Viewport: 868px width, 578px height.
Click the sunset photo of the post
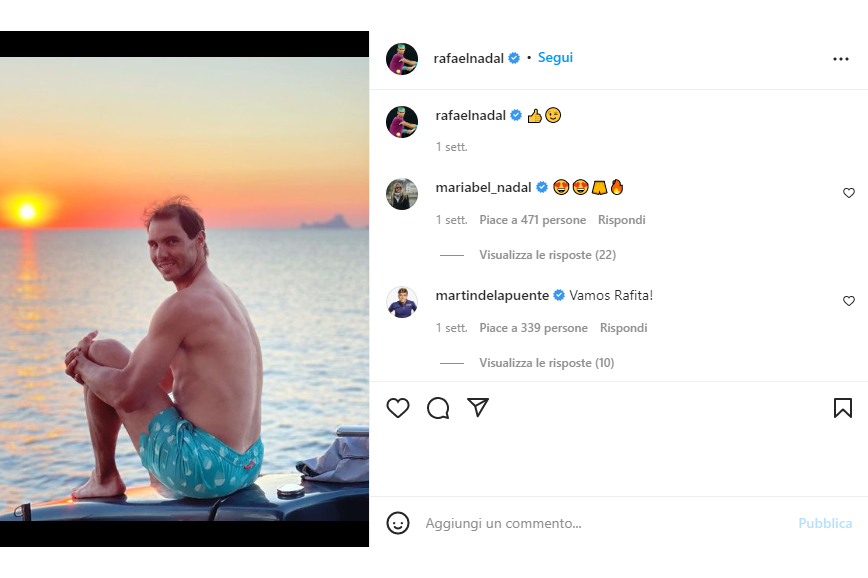coord(184,289)
